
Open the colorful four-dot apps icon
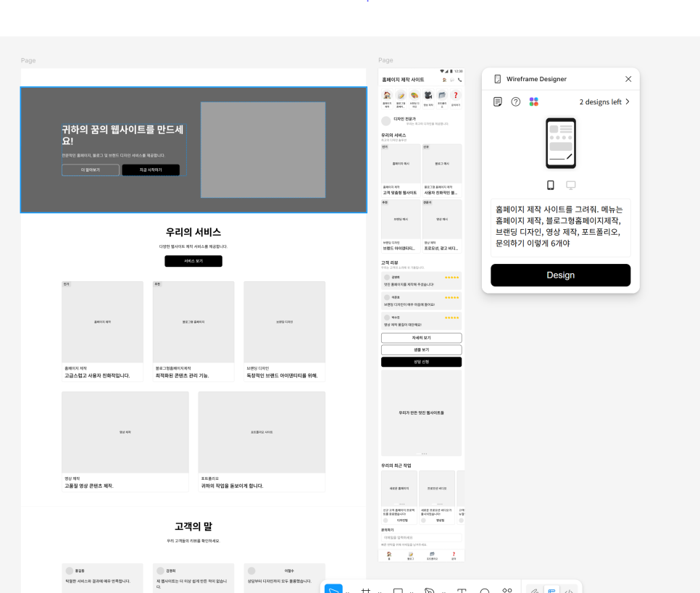pyautogui.click(x=534, y=101)
